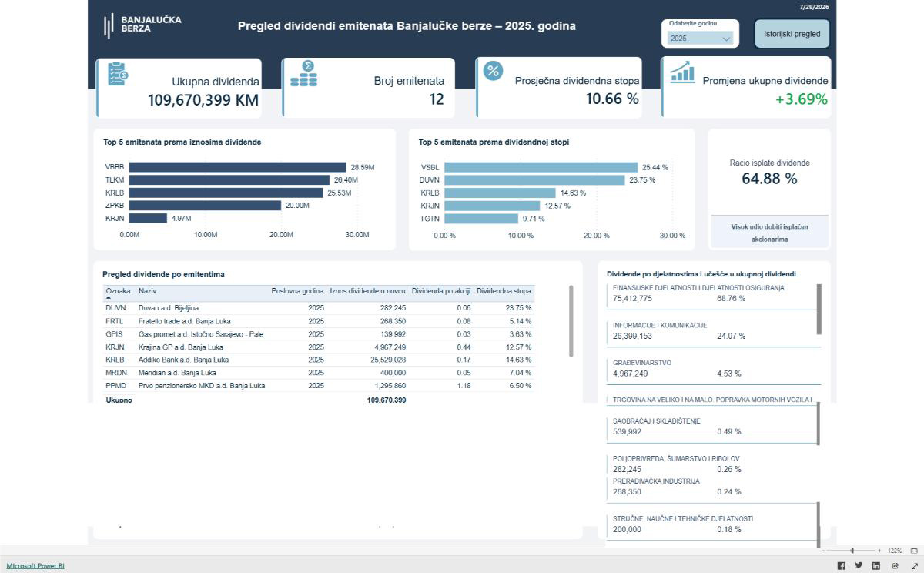
Task: Share report on LinkedIn
Action: pos(876,565)
